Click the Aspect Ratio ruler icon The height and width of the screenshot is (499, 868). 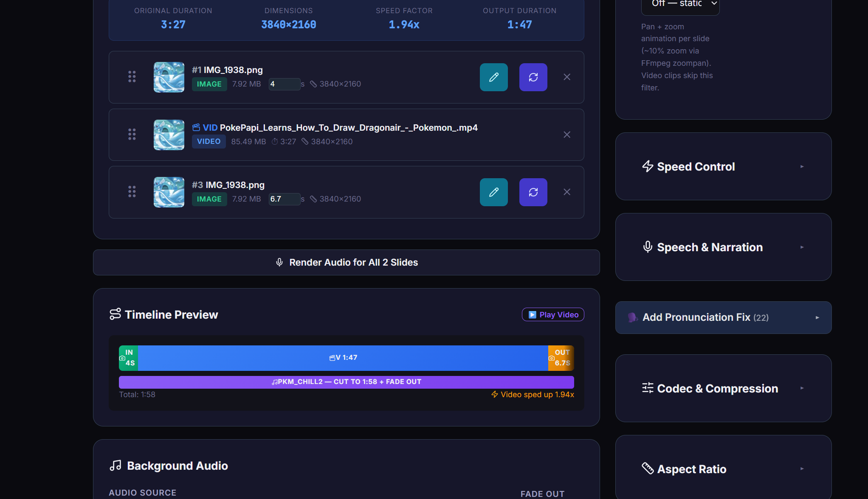coord(648,468)
